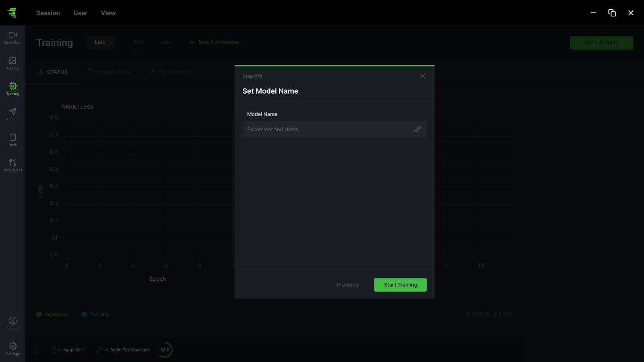Image resolution: width=644 pixels, height=362 pixels.
Task: Click the checkmark circle icon in status bar
Action: click(x=37, y=350)
